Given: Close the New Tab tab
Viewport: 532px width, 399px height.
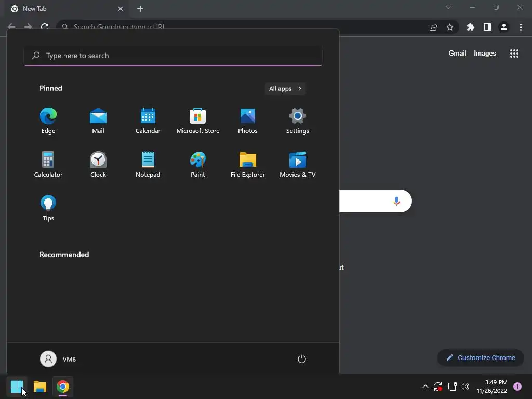Looking at the screenshot, I should coord(121,9).
